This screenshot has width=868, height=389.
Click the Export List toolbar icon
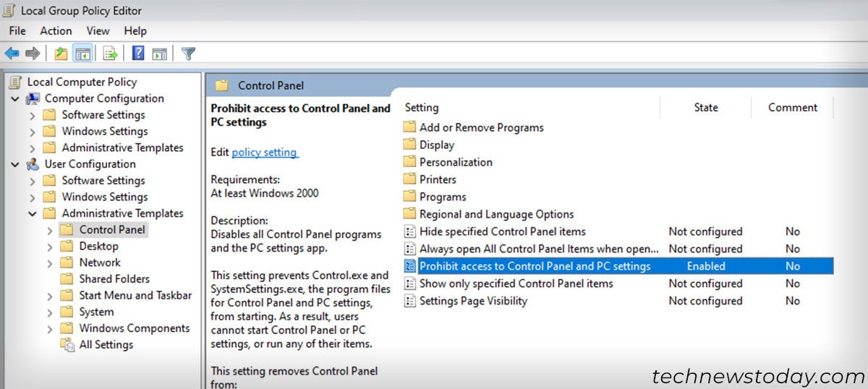[x=110, y=54]
